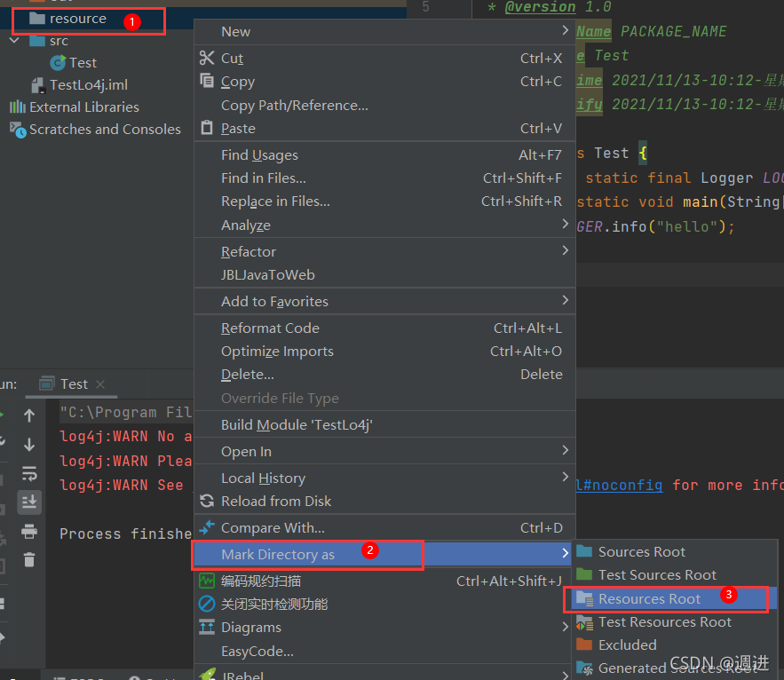This screenshot has height=680, width=784.
Task: Click the Paste clipboard icon
Action: [207, 128]
